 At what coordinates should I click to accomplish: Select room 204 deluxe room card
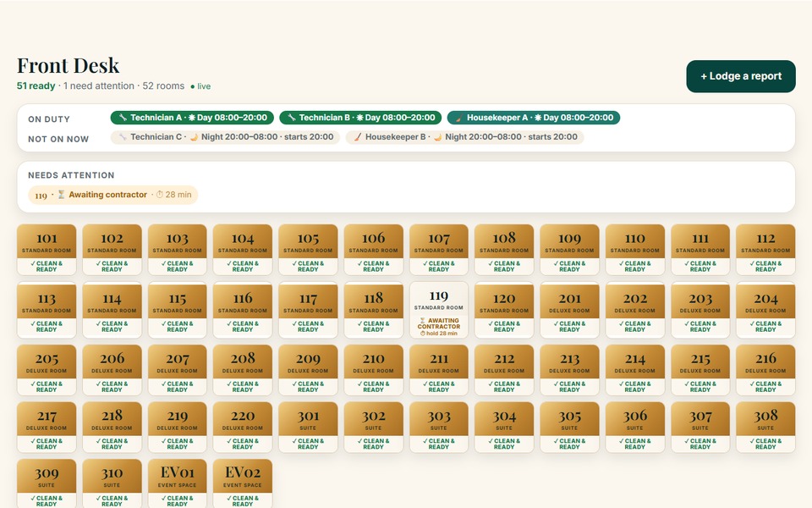coord(765,310)
